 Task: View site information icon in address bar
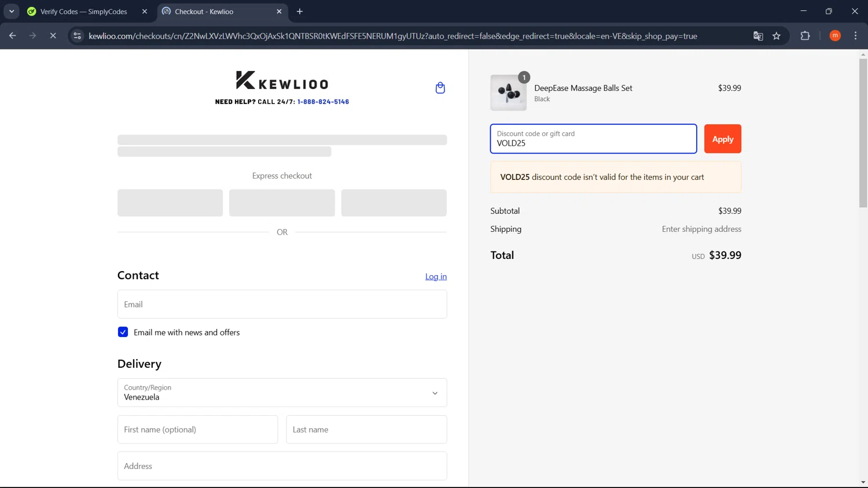pos(77,36)
